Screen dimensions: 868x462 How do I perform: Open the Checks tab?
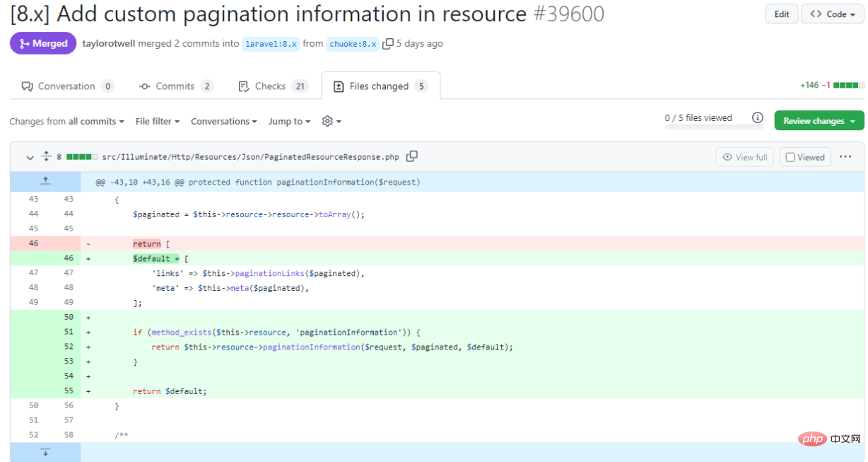[270, 86]
